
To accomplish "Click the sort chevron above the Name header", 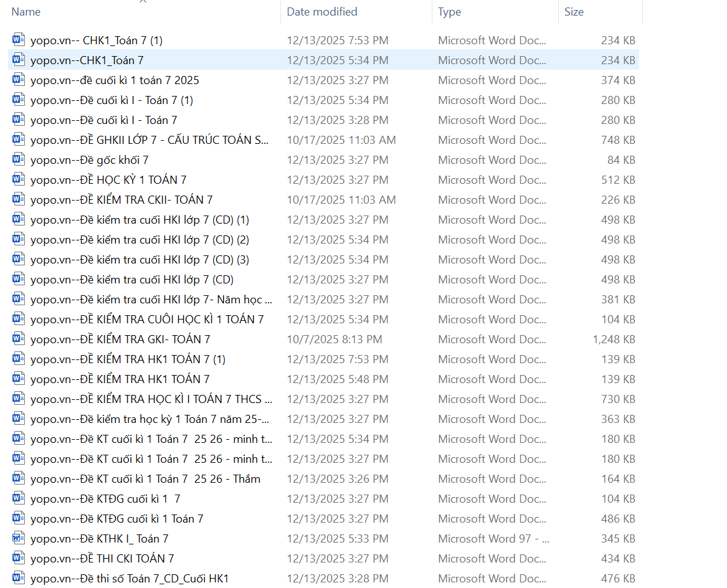I will tap(143, 2).
